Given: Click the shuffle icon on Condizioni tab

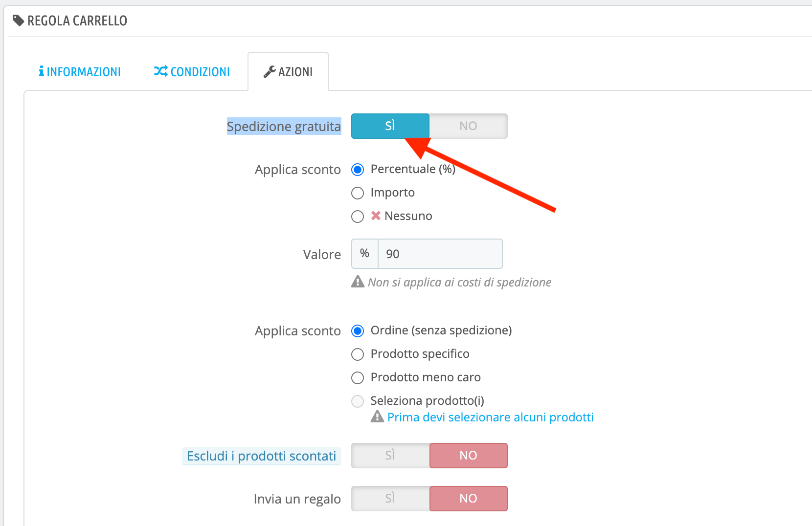Looking at the screenshot, I should 160,71.
